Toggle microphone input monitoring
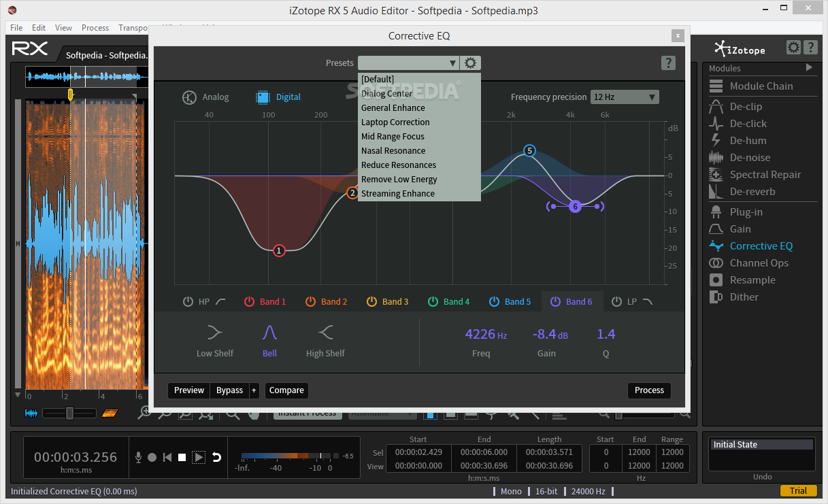This screenshot has width=828, height=504. pos(139,458)
